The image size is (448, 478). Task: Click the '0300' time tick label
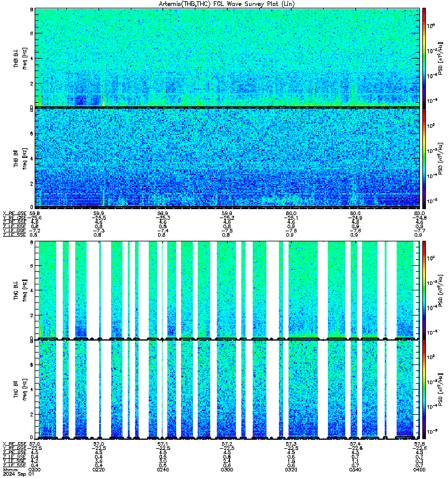[227, 470]
